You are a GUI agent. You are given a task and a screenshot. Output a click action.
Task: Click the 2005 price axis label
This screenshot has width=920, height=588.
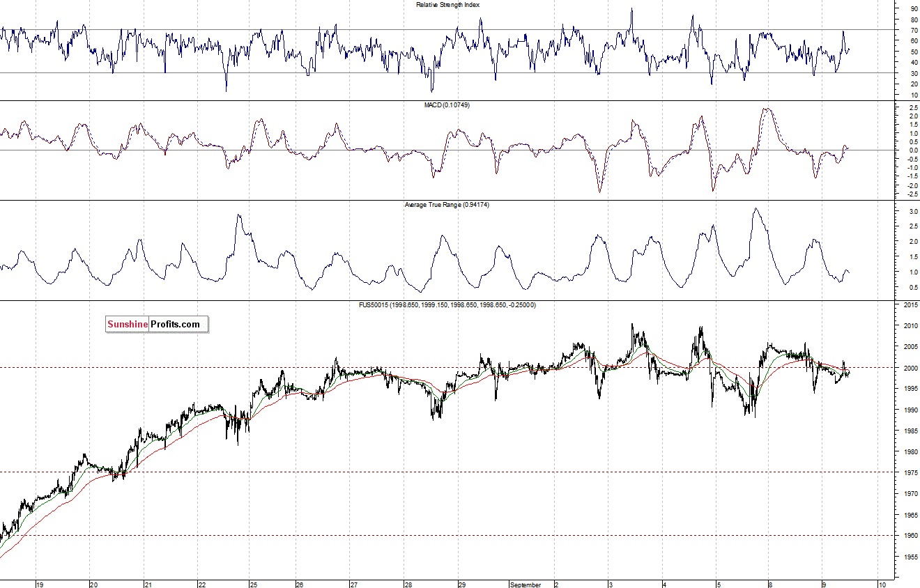coord(910,347)
